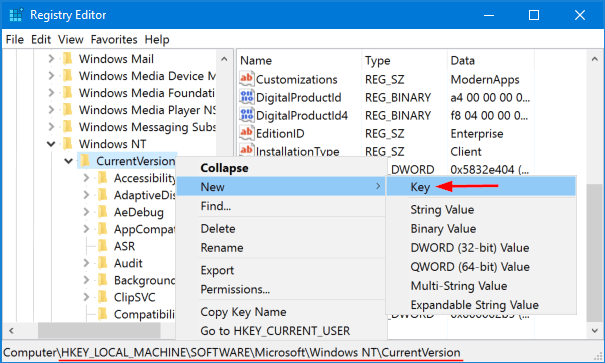605x363 pixels.
Task: Click the binary icon beside DigitalProductId4
Action: tap(247, 115)
